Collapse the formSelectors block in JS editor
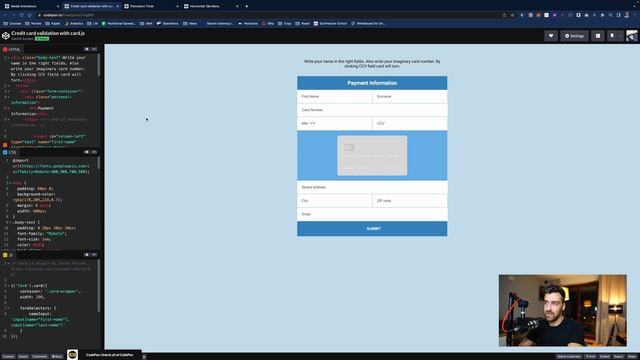The image size is (640, 360). [8, 308]
